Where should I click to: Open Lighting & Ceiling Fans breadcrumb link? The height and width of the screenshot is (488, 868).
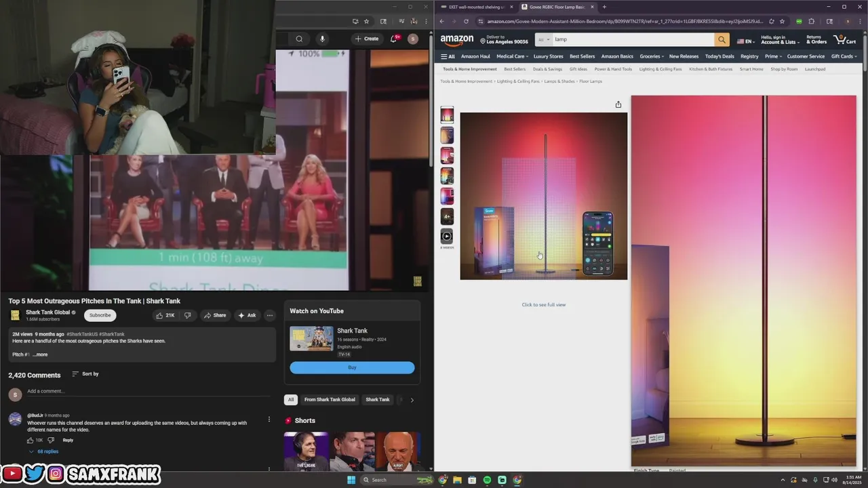[x=518, y=81]
